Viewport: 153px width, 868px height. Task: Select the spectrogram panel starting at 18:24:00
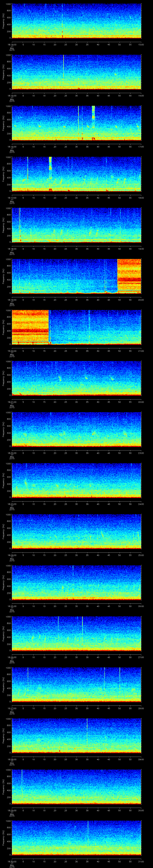tap(76, 531)
